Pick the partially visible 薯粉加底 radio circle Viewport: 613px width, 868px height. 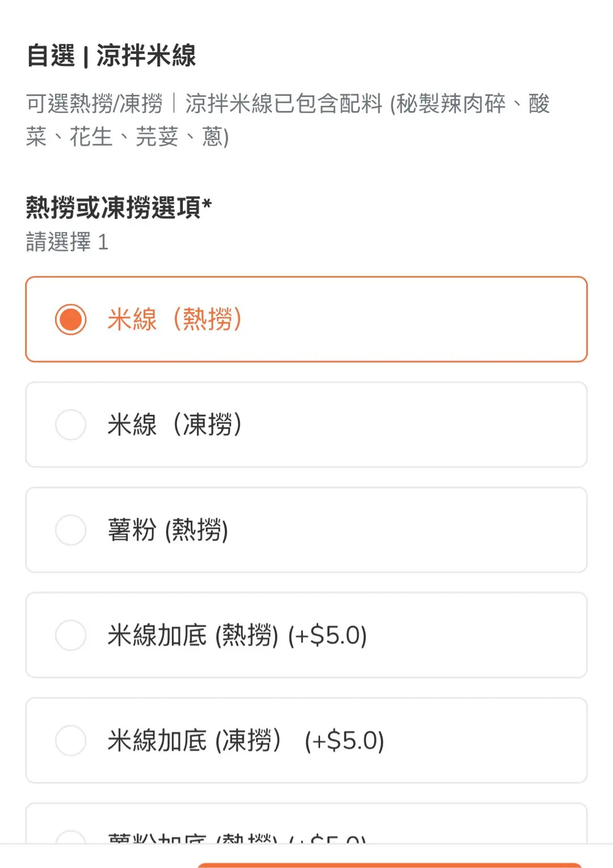[x=71, y=837]
